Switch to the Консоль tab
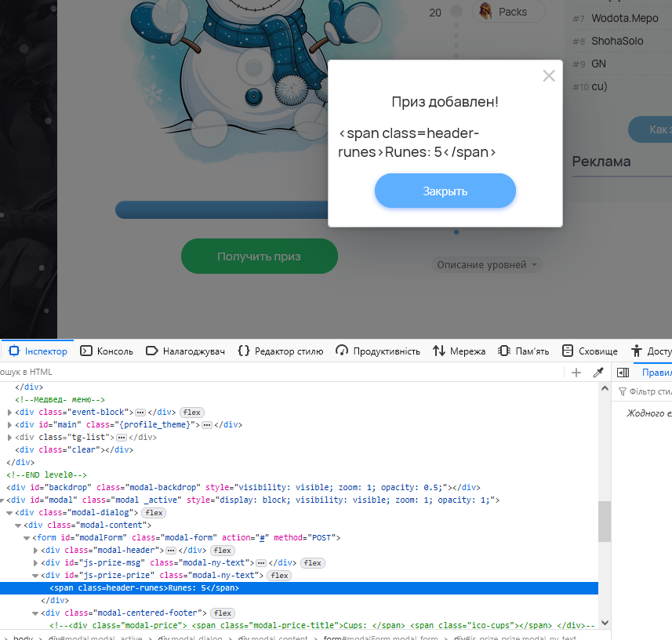The image size is (672, 640). (107, 351)
